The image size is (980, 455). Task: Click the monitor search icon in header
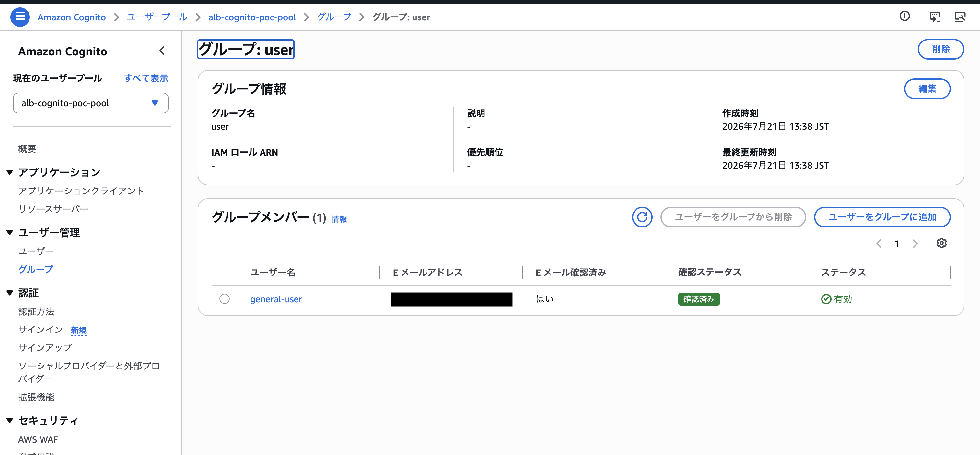coord(960,17)
